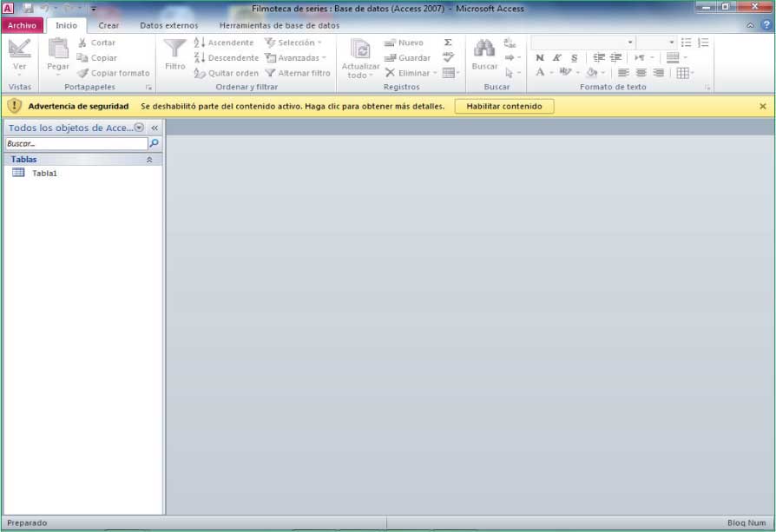Click the Ver design view icon

(19, 49)
